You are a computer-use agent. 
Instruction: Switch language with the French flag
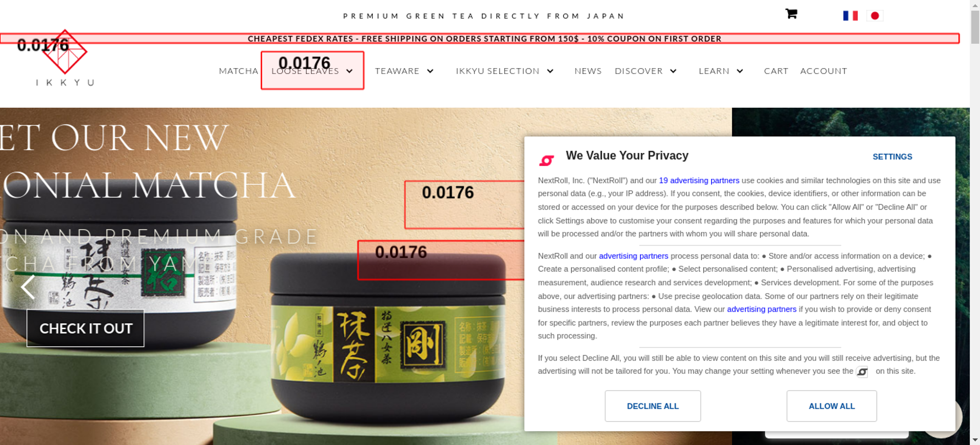pyautogui.click(x=850, y=16)
